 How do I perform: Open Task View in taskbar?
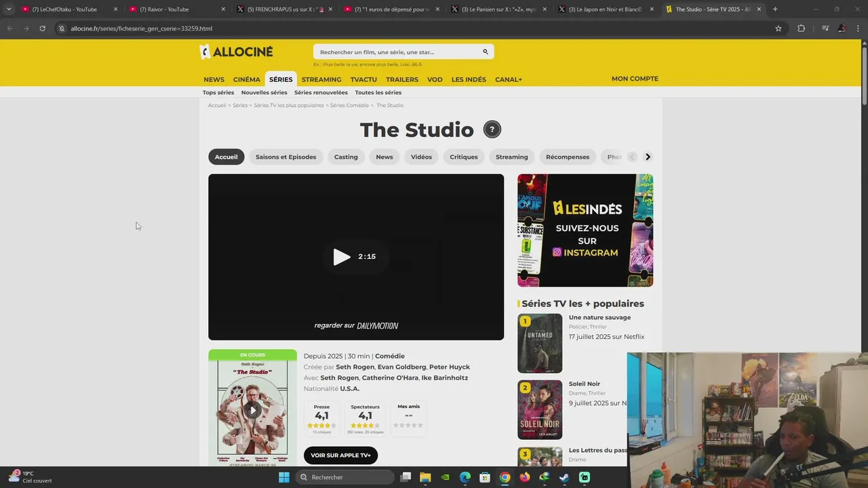click(406, 477)
